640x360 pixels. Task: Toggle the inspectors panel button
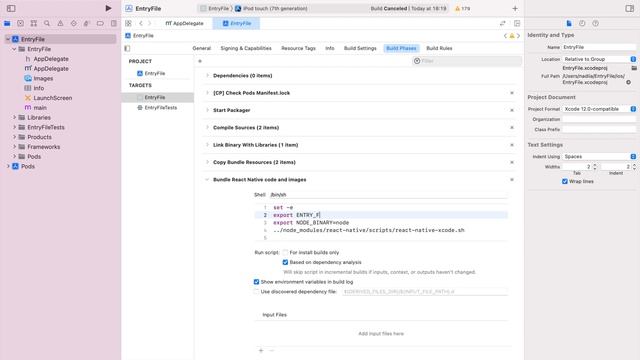(x=629, y=8)
